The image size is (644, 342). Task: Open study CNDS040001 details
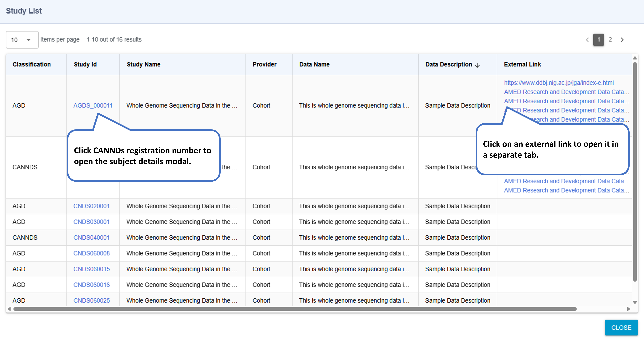coord(91,237)
